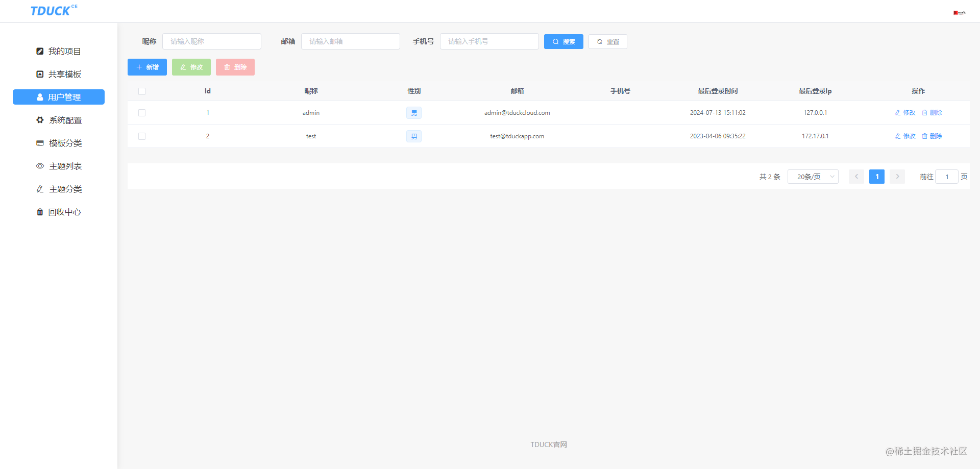This screenshot has height=469, width=980.
Task: Click 修改 link in test row
Action: 905,136
